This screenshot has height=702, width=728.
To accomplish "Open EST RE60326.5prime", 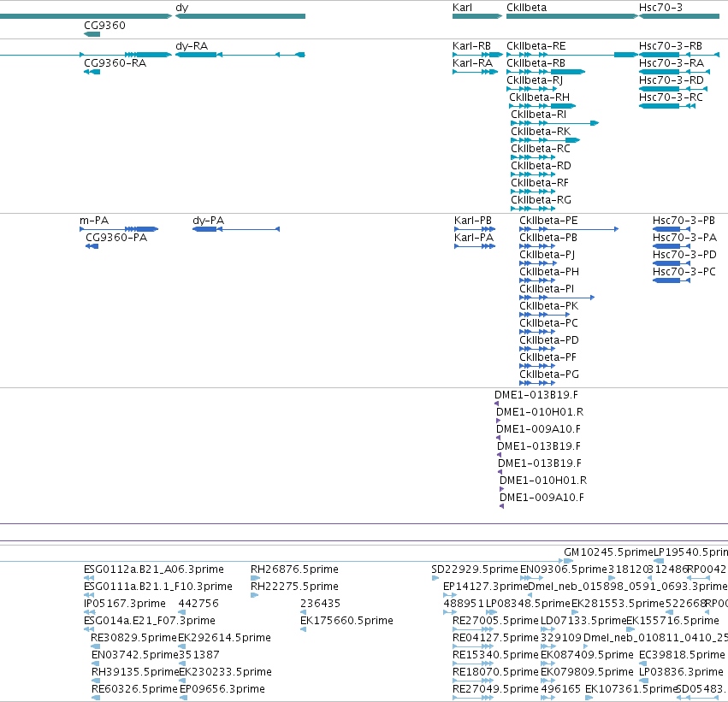I will pyautogui.click(x=134, y=689).
